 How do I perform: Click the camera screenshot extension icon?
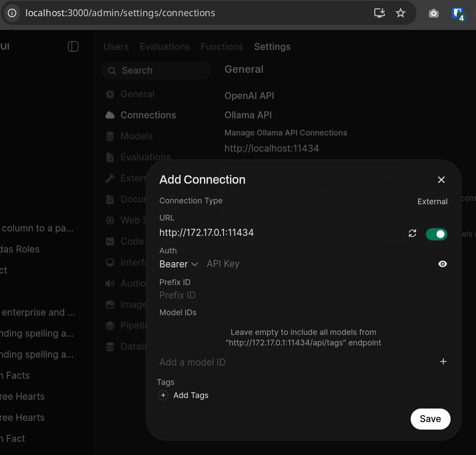433,14
